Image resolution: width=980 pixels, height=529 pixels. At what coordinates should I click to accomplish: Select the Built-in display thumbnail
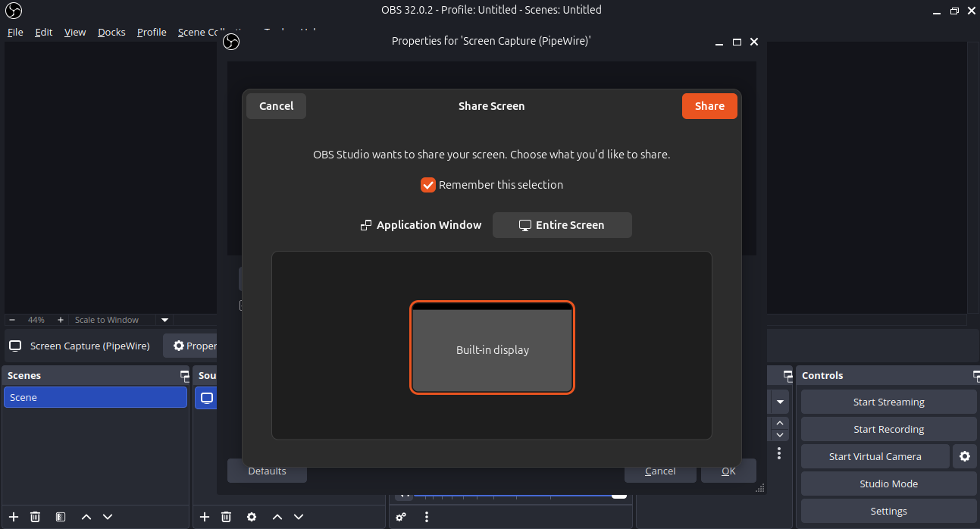[x=492, y=349]
